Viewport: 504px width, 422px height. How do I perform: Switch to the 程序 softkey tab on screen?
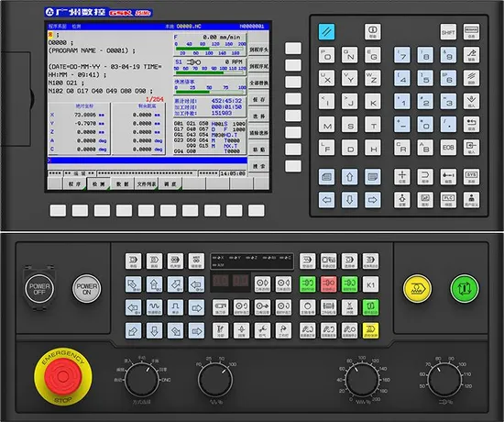coord(74,184)
